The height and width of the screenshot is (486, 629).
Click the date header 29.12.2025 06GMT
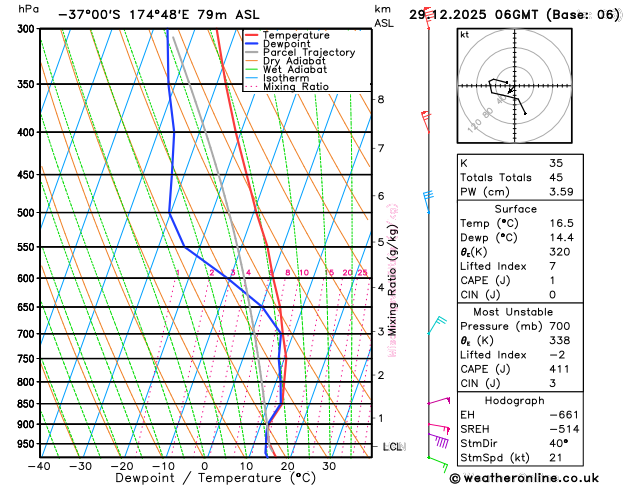pyautogui.click(x=473, y=15)
